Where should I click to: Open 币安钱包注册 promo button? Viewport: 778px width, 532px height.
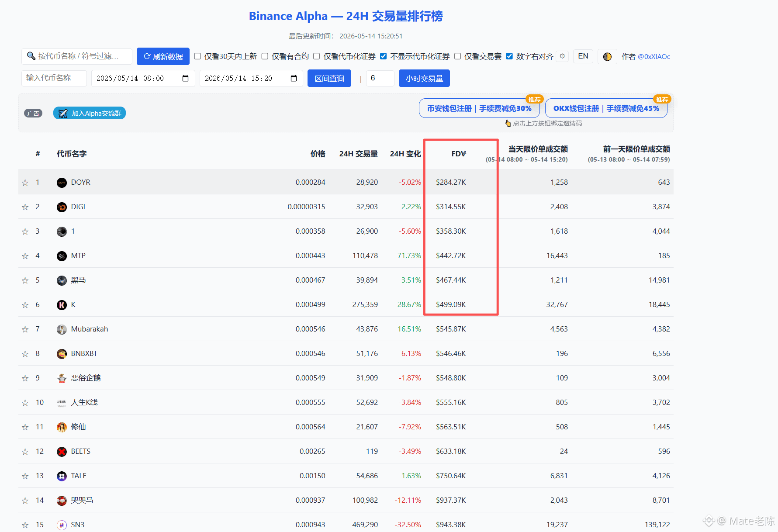point(479,108)
